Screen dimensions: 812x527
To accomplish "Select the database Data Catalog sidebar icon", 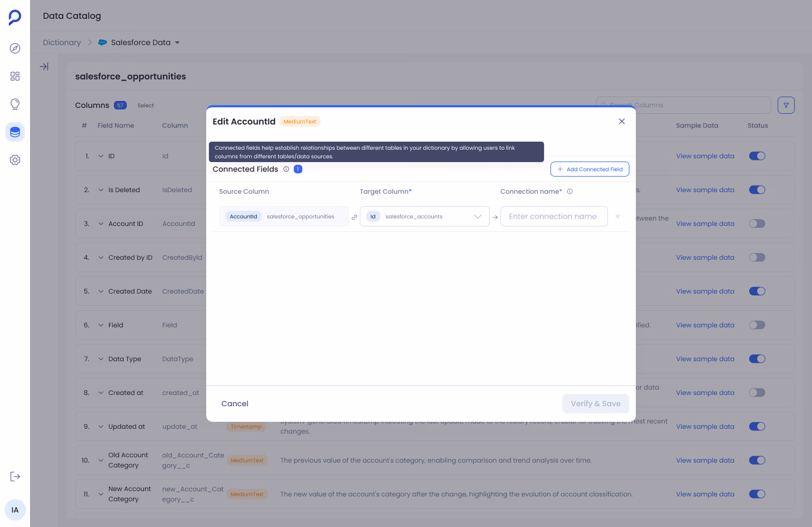I will (15, 132).
